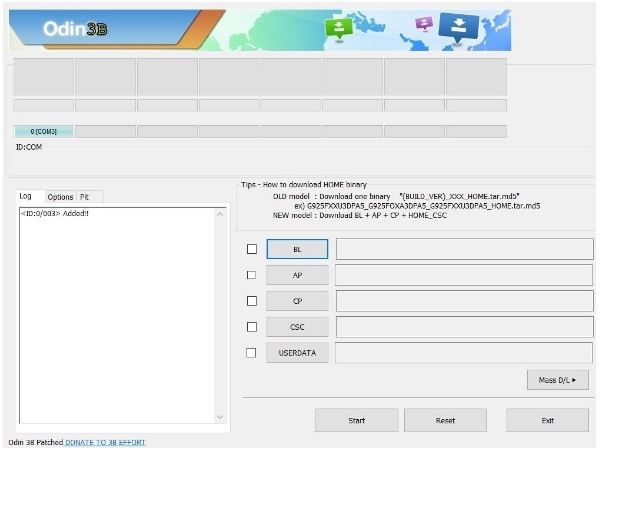
Task: Enable the BL file checkbox
Action: point(252,249)
